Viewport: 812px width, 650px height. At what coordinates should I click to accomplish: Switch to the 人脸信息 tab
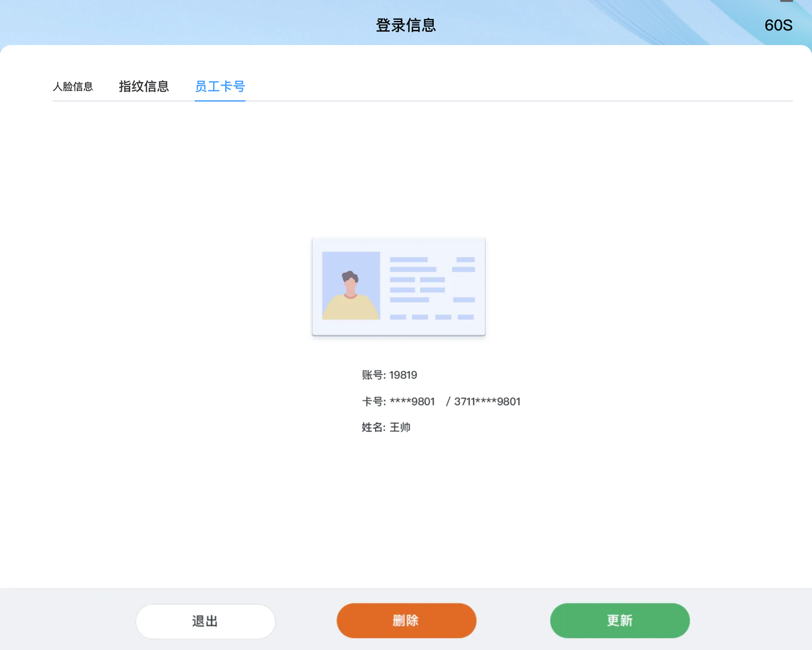73,86
